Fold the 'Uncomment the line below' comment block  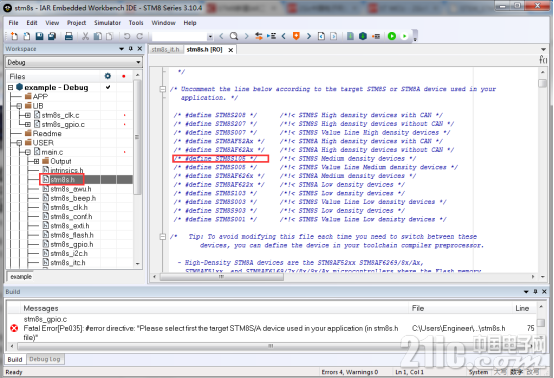163,89
